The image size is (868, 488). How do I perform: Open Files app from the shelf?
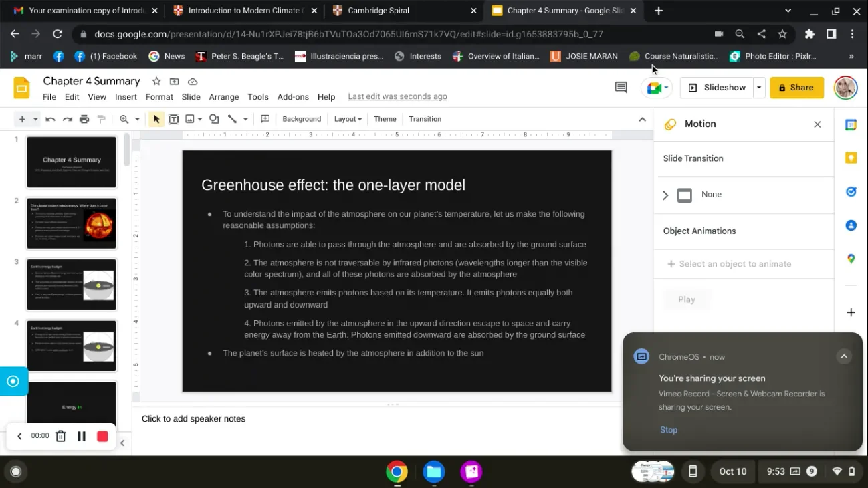[434, 472]
